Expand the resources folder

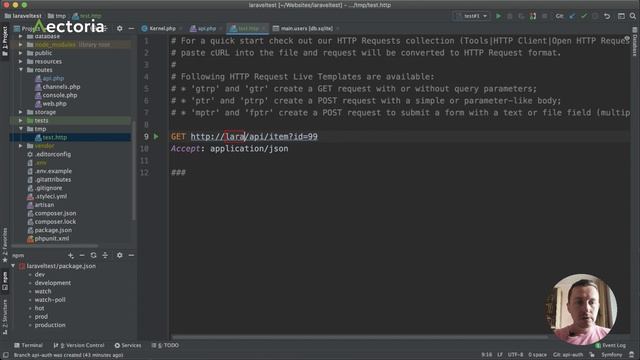pos(20,62)
